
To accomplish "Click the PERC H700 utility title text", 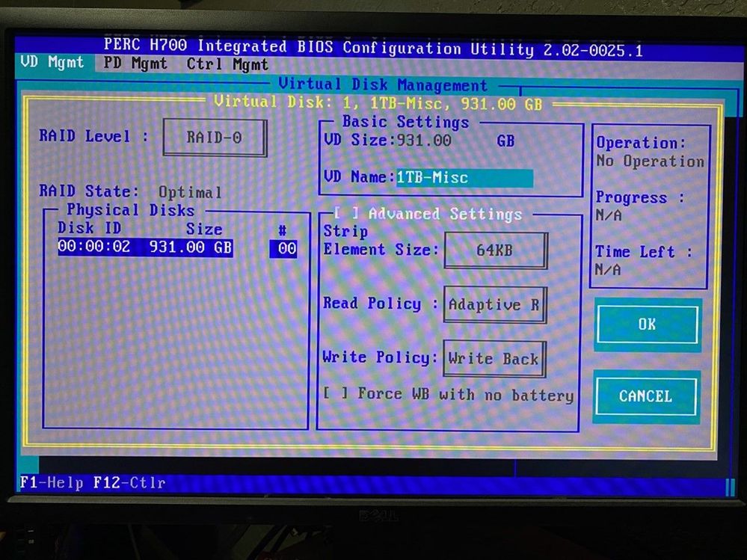I will (x=374, y=46).
